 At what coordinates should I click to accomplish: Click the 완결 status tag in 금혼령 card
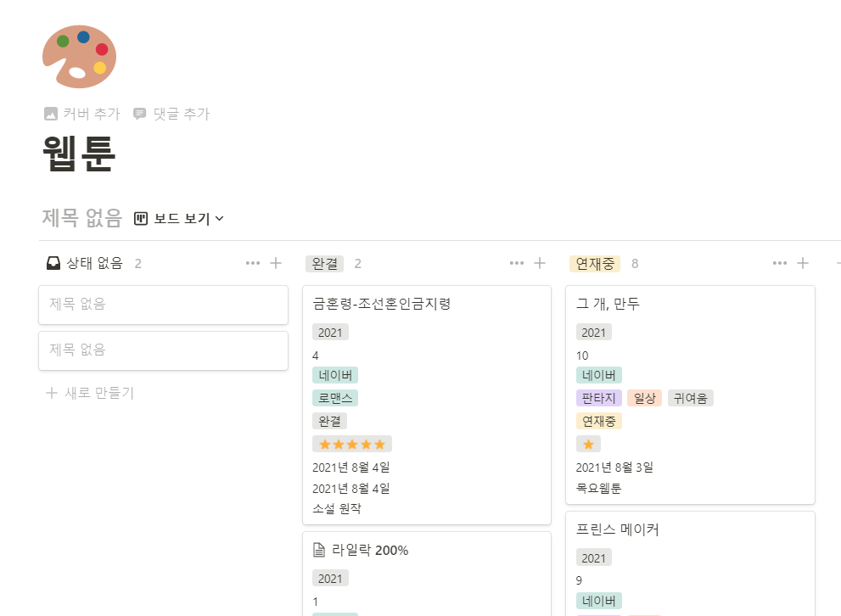tap(330, 422)
